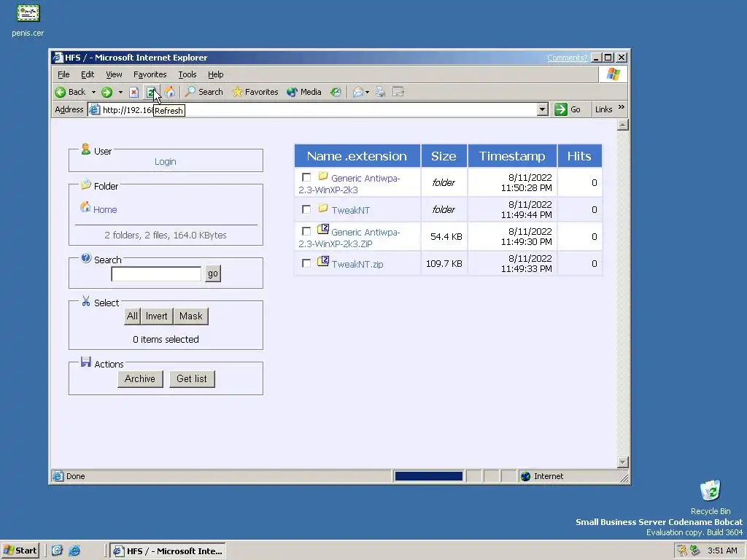747x560 pixels.
Task: Click the Get list button
Action: [192, 379]
